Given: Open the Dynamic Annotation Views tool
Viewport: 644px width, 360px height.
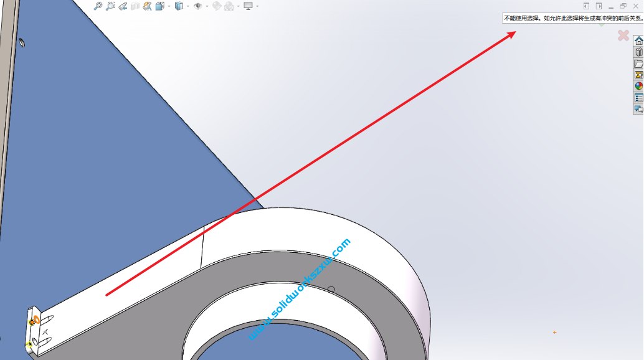Looking at the screenshot, I should [x=147, y=6].
